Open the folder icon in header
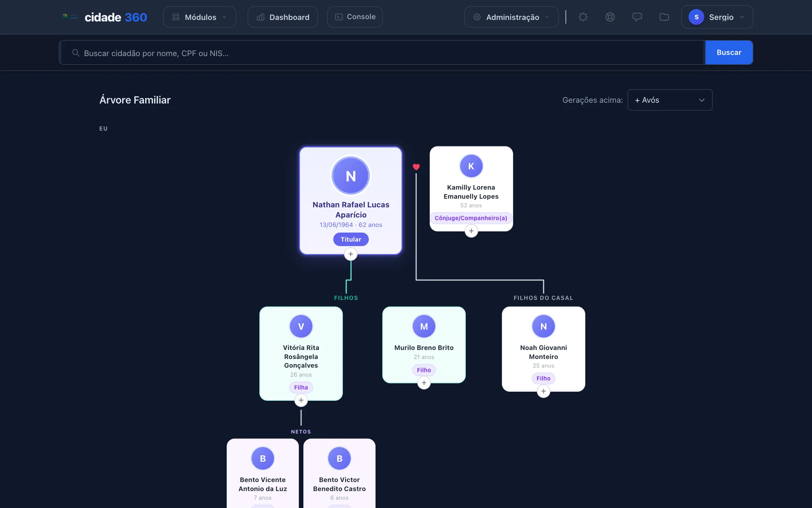 [664, 17]
